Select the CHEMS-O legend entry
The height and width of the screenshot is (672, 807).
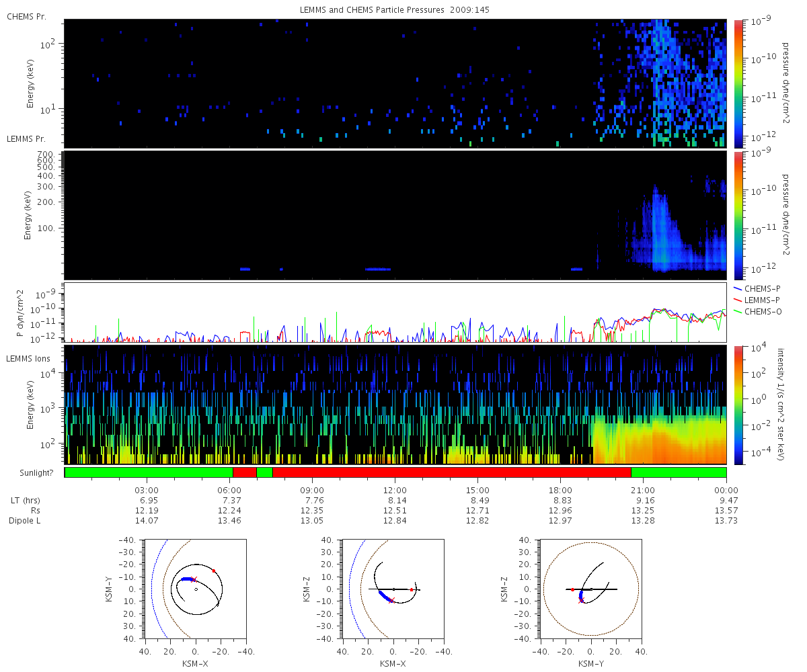tap(758, 311)
